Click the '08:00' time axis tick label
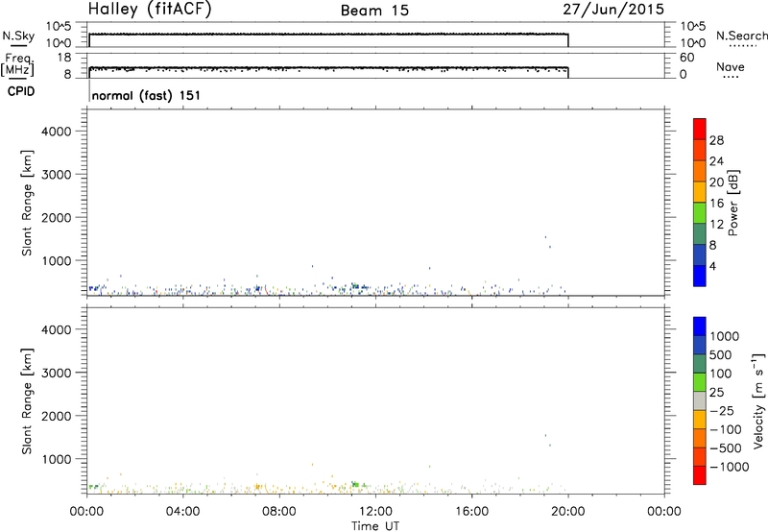Image resolution: width=768 pixels, height=532 pixels. coord(279,512)
